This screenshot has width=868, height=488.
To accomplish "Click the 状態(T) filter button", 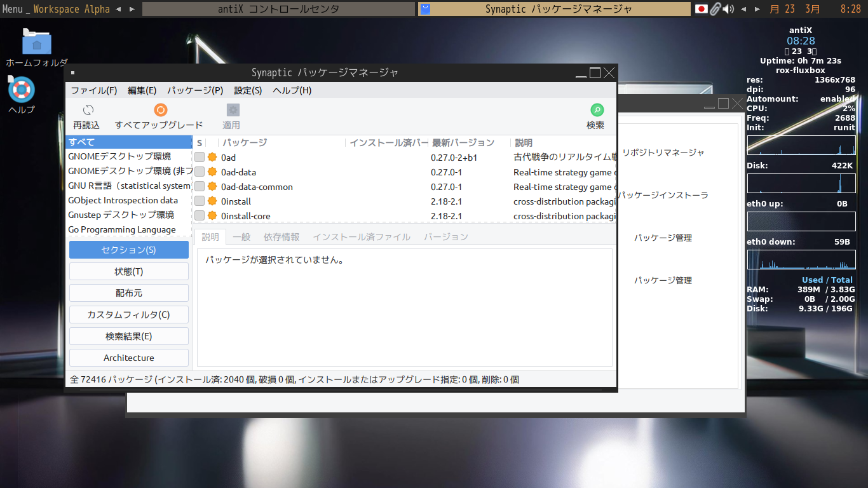I will [x=128, y=271].
